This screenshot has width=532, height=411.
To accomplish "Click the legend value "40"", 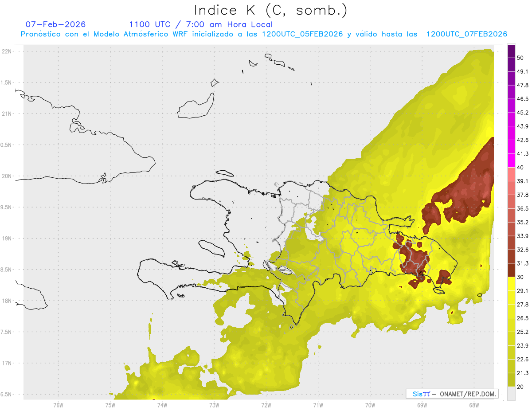I will coord(520,167).
